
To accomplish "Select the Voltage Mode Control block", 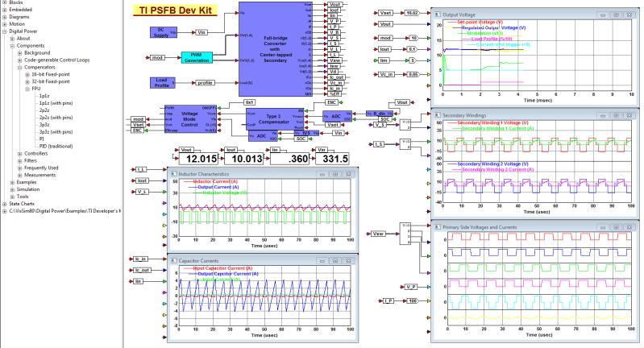I will click(x=190, y=119).
